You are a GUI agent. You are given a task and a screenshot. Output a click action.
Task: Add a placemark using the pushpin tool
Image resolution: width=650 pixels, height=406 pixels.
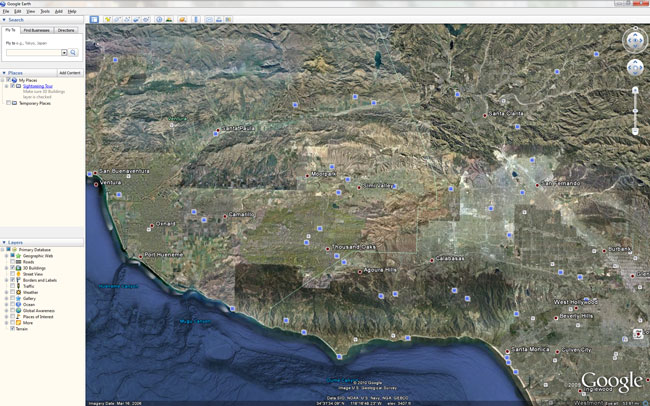tap(108, 19)
